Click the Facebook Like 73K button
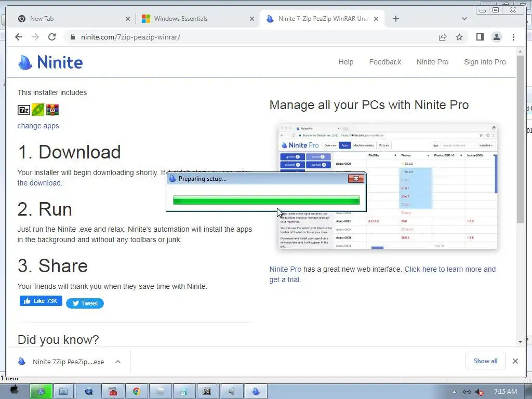Viewport: 532px width, 399px height. (41, 301)
